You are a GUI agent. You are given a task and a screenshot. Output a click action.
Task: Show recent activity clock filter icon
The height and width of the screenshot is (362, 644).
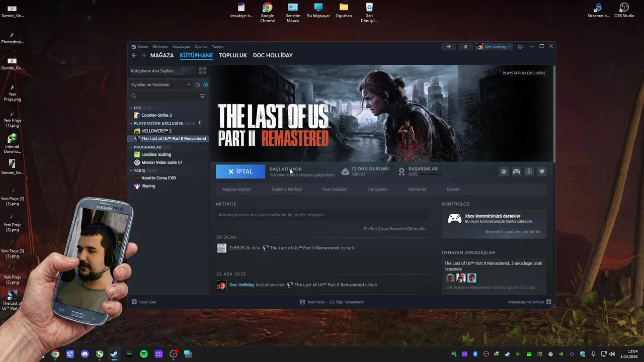pyautogui.click(x=198, y=84)
